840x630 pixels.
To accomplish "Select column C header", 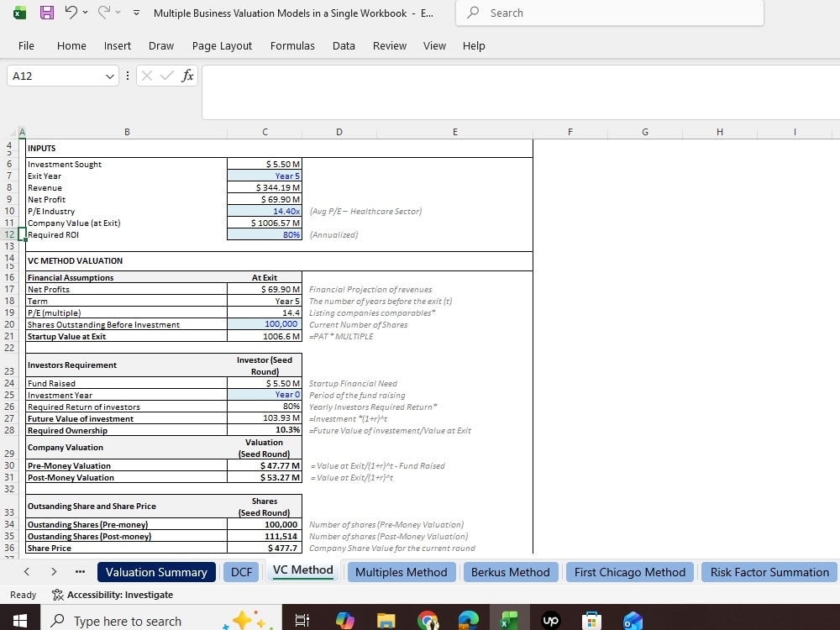I will tap(265, 132).
